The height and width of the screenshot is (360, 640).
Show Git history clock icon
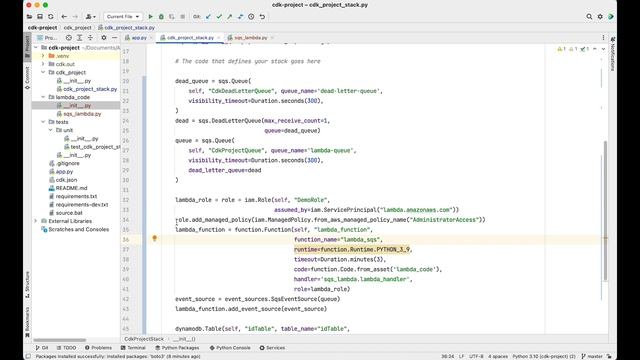point(251,17)
